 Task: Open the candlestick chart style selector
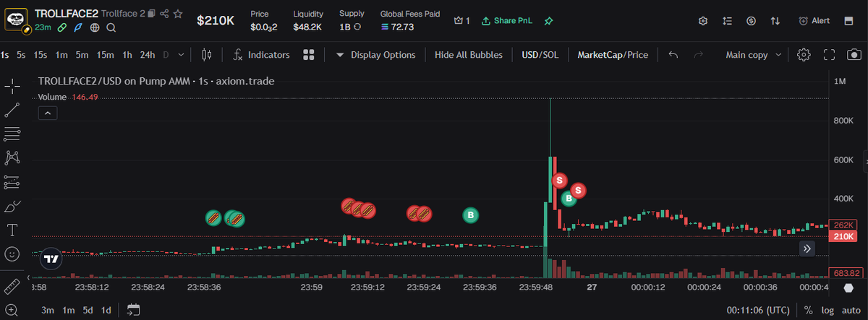click(207, 55)
